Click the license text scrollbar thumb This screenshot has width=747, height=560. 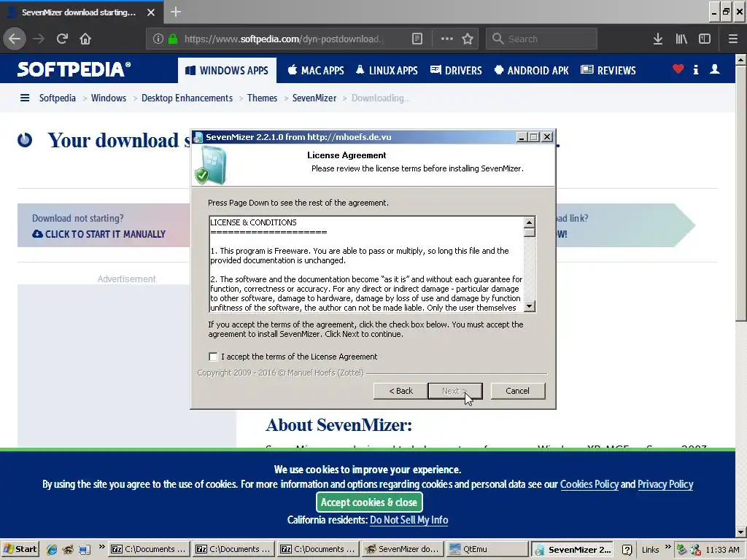coord(530,233)
